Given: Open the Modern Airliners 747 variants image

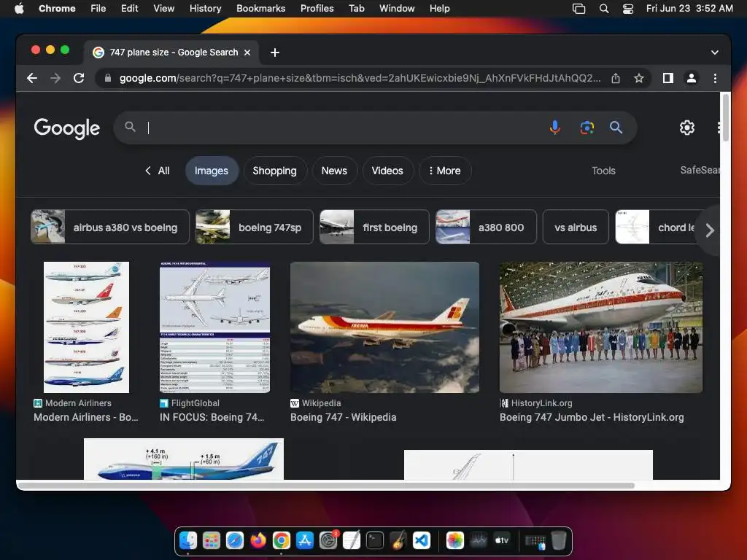Looking at the screenshot, I should click(x=86, y=327).
